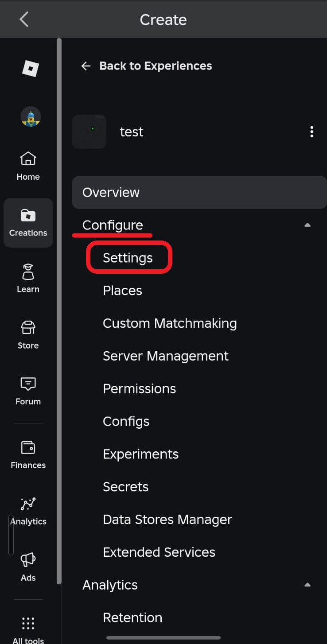The width and height of the screenshot is (327, 644).
Task: Open All tools grid icon
Action: [28, 629]
